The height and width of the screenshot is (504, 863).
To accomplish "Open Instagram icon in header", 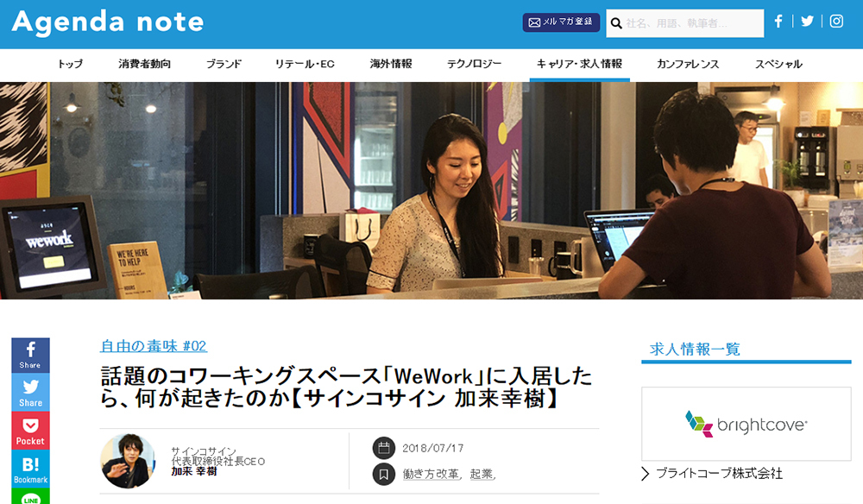I will [836, 22].
